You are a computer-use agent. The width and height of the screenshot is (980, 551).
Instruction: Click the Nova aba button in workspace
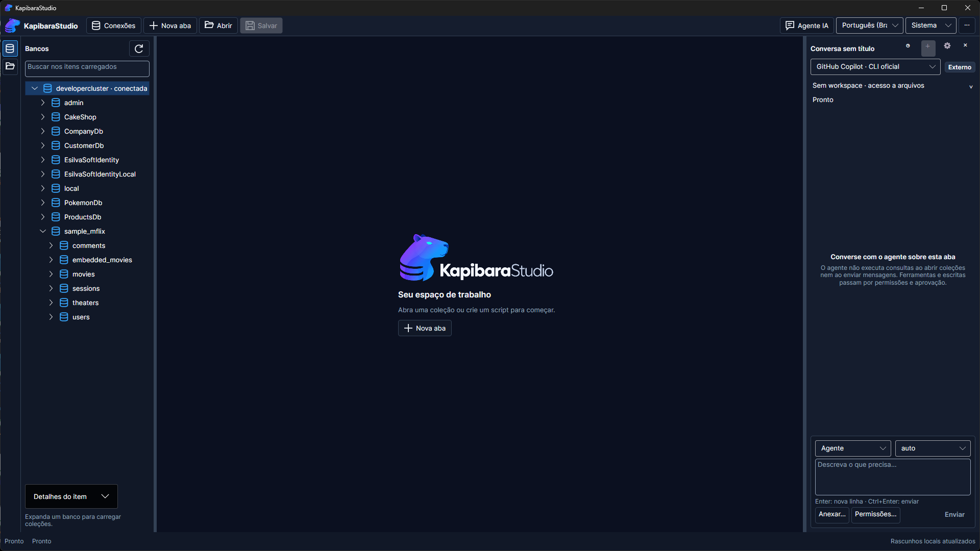425,328
